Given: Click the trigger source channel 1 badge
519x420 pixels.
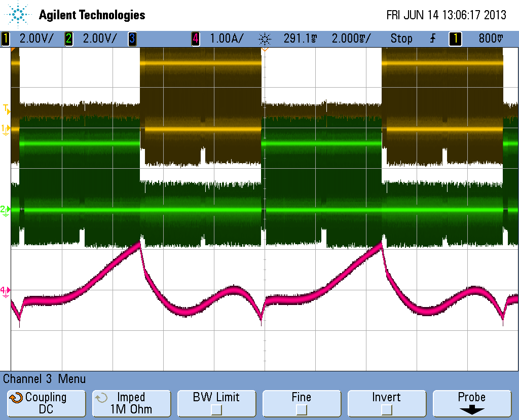Looking at the screenshot, I should tap(455, 39).
